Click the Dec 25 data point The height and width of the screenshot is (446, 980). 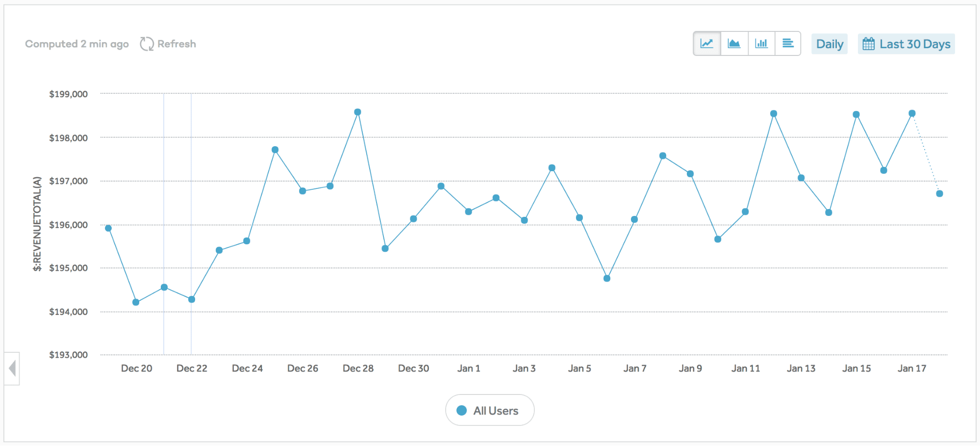point(275,150)
